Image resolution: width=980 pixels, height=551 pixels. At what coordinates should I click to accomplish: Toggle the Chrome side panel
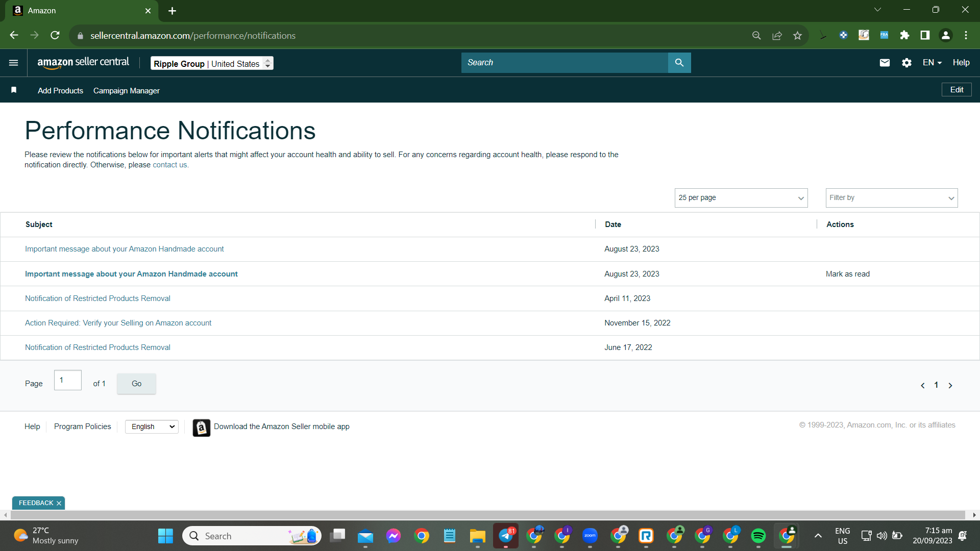(925, 35)
